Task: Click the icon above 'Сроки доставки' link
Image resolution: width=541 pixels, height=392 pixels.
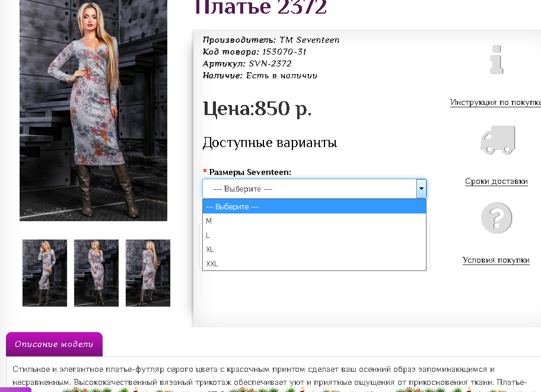Action: point(497,139)
